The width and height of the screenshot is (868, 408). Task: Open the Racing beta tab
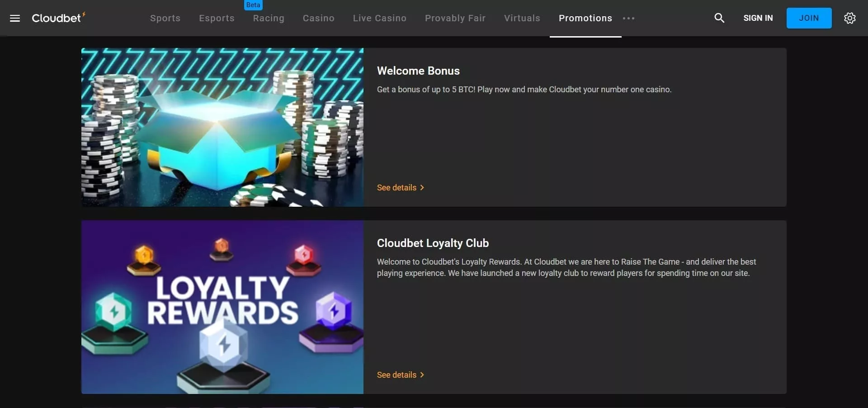click(x=269, y=18)
